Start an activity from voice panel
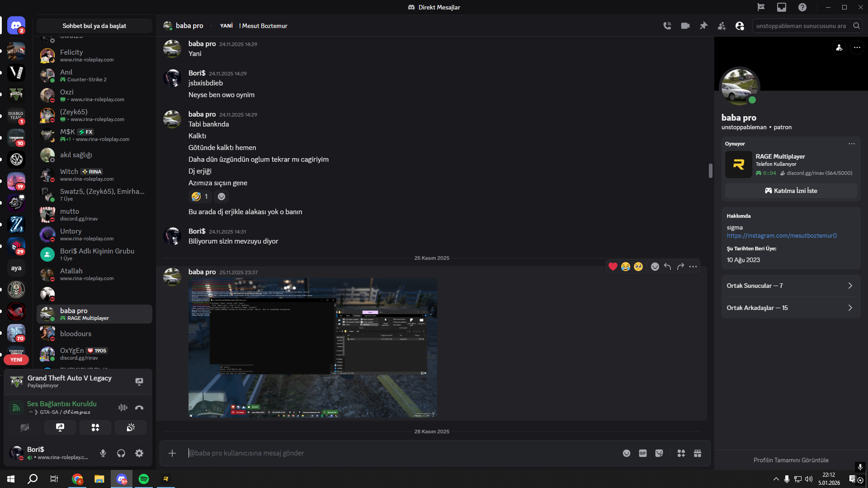This screenshot has width=868, height=488. 95,427
